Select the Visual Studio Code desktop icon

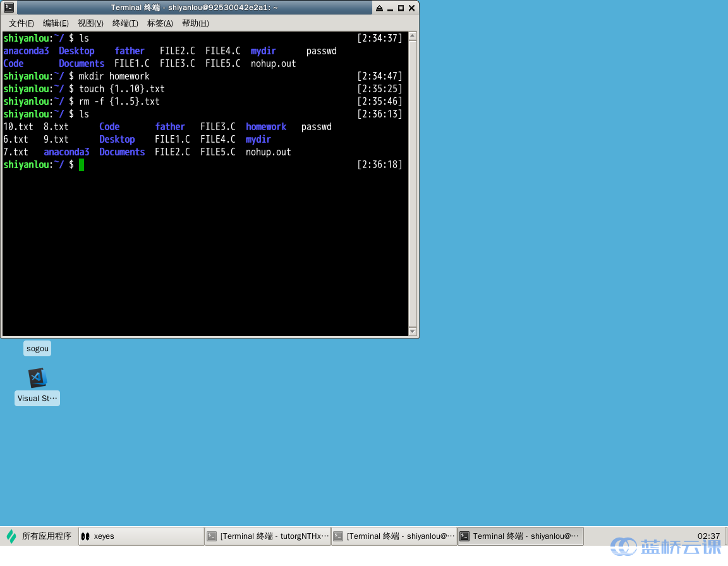pos(38,378)
